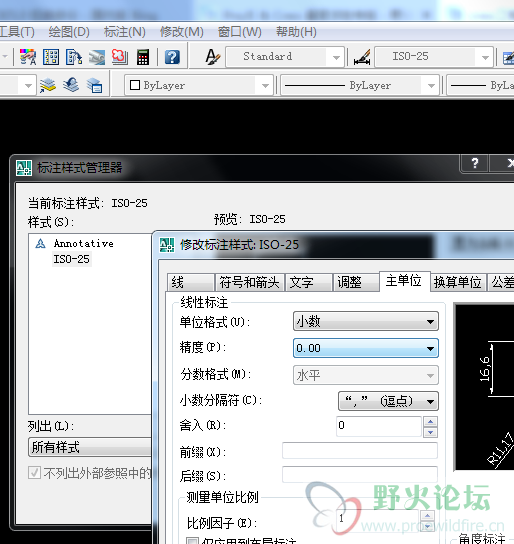Select the Annotative style in list
Image resolution: width=514 pixels, height=544 pixels.
pos(83,244)
